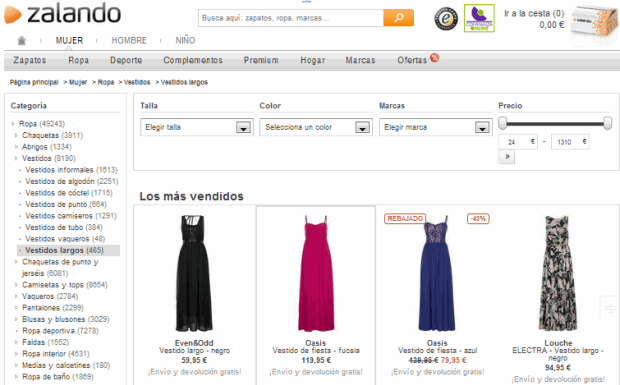Viewport: 620px width, 385px height.
Task: Focus the search field 'Busca aquí'
Action: [291, 18]
